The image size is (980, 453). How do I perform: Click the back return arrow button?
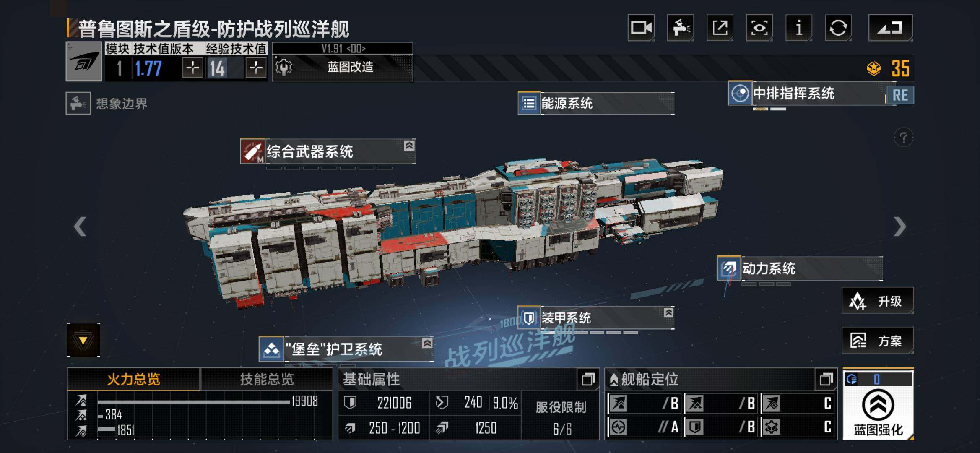[x=890, y=28]
